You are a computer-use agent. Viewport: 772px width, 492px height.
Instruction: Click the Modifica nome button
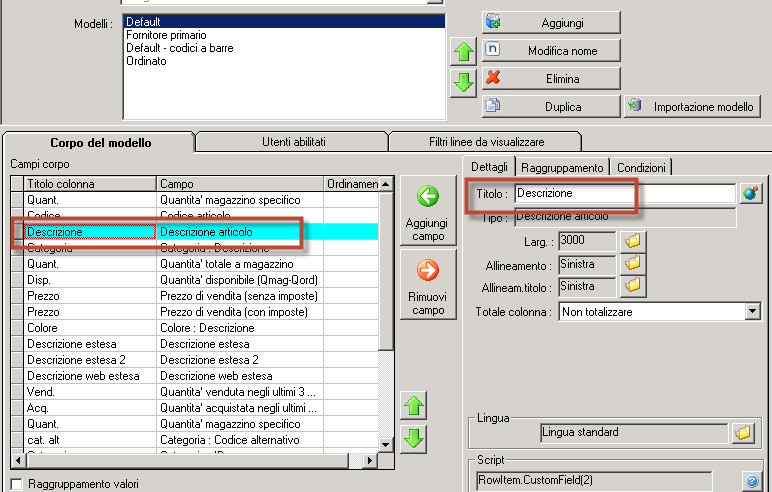pyautogui.click(x=551, y=51)
